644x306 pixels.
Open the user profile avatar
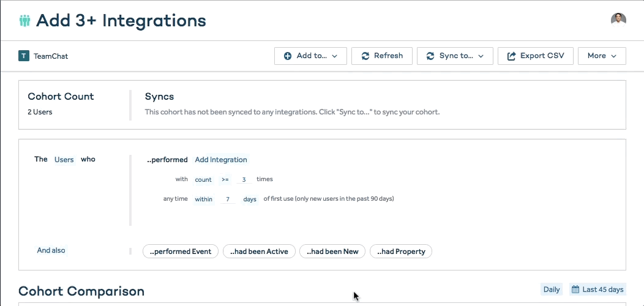[x=618, y=19]
